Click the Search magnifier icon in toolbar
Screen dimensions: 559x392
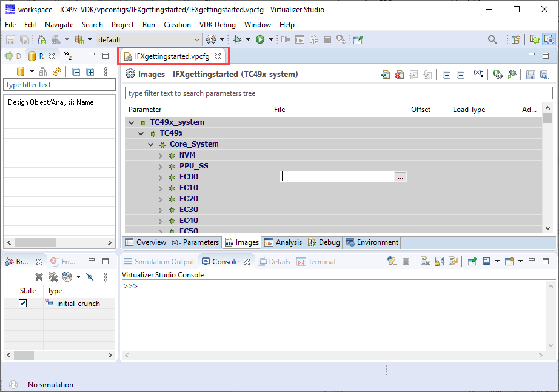click(492, 39)
